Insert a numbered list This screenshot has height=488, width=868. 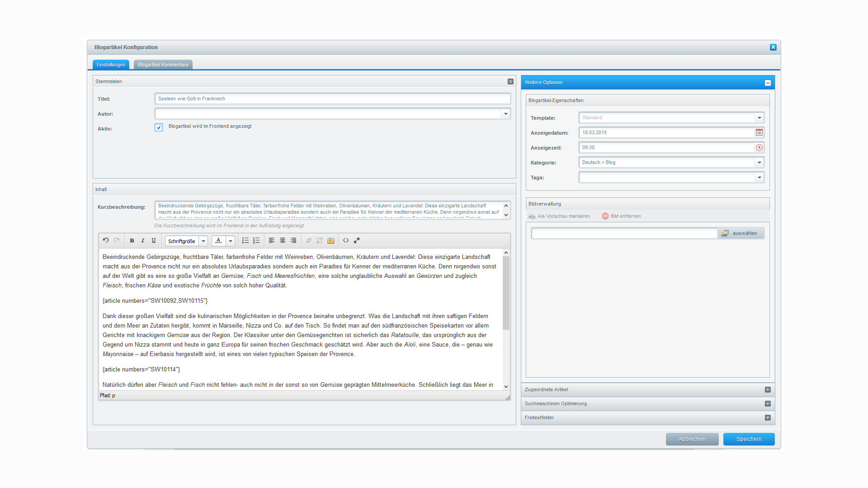tap(256, 240)
